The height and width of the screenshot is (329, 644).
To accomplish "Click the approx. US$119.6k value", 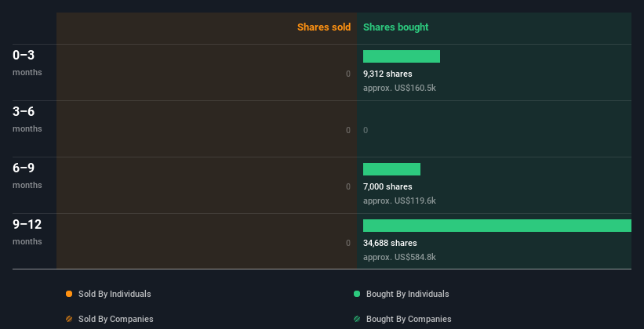I will [399, 201].
